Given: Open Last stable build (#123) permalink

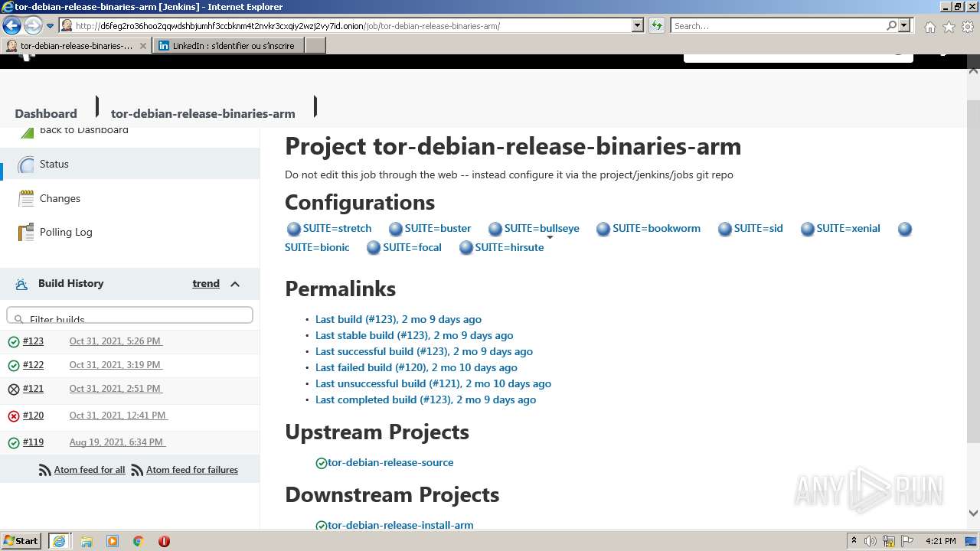Looking at the screenshot, I should pyautogui.click(x=414, y=335).
